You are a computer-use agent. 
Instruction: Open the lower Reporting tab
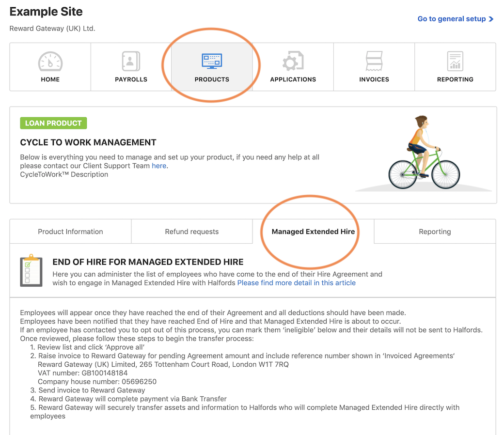435,232
